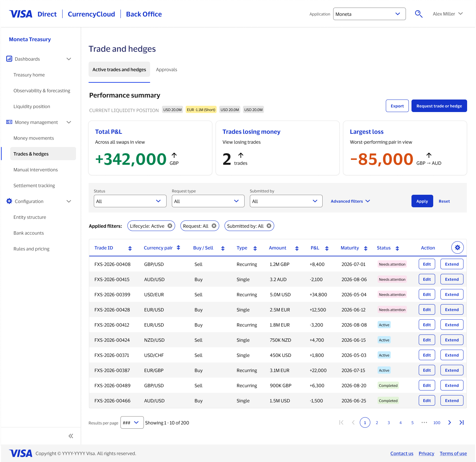Click the Export button

[397, 106]
